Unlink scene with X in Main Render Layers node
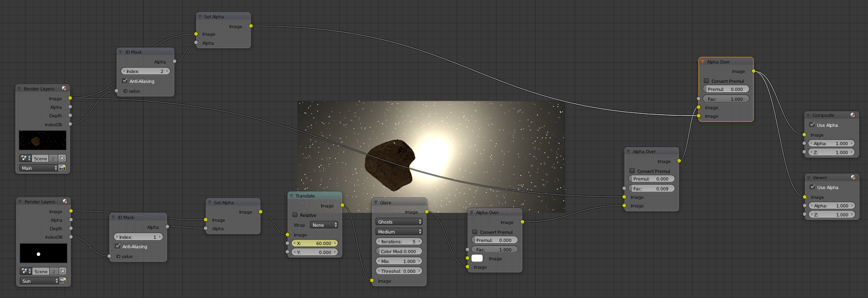This screenshot has width=868, height=298. (x=62, y=159)
